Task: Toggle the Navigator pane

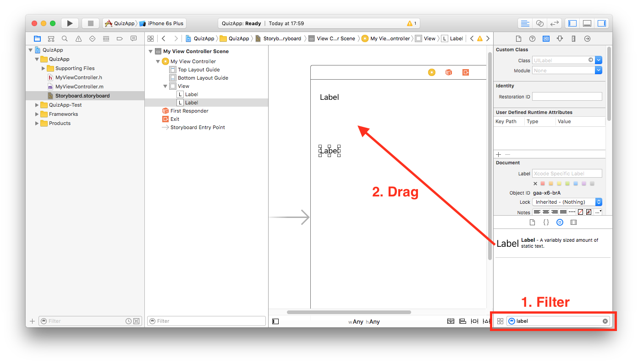Action: (x=572, y=23)
